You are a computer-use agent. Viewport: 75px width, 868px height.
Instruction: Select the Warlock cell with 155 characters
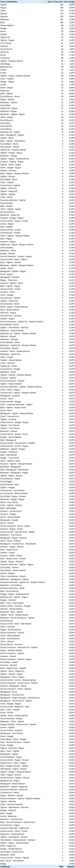(4, 16)
